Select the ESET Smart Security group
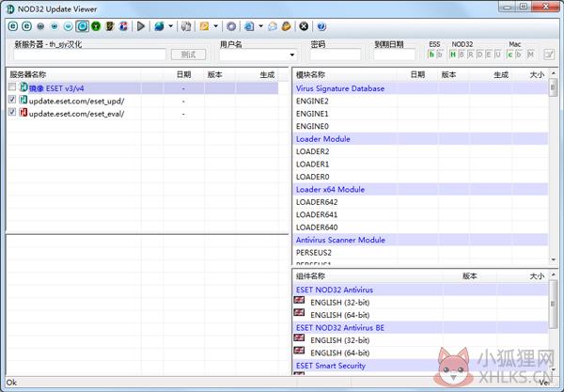Screen dimensions: 564x392 tap(420, 366)
